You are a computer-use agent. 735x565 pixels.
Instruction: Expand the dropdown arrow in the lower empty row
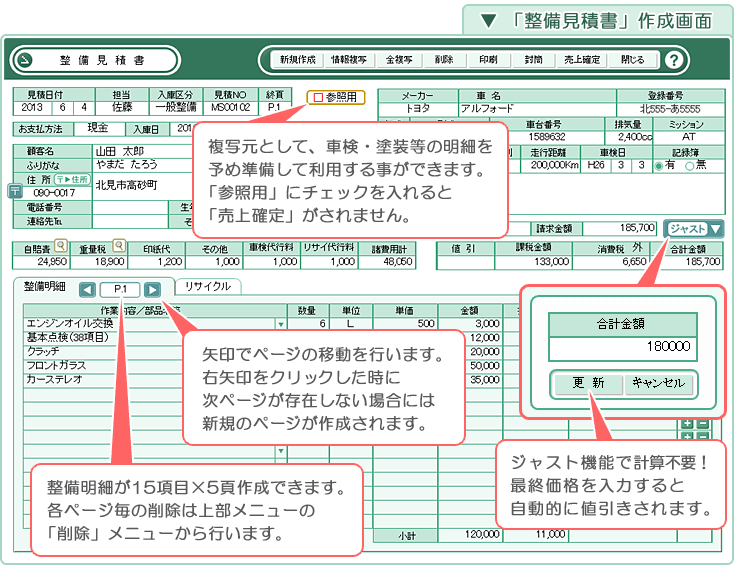pos(280,451)
